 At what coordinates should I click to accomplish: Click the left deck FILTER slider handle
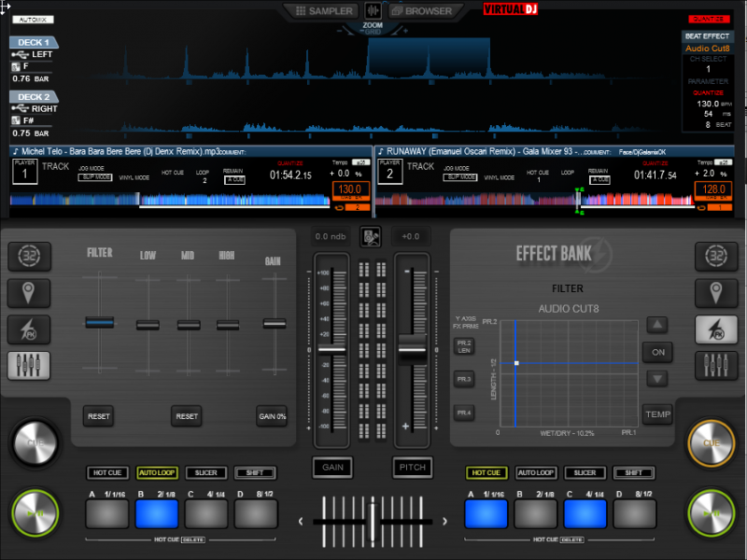click(100, 323)
